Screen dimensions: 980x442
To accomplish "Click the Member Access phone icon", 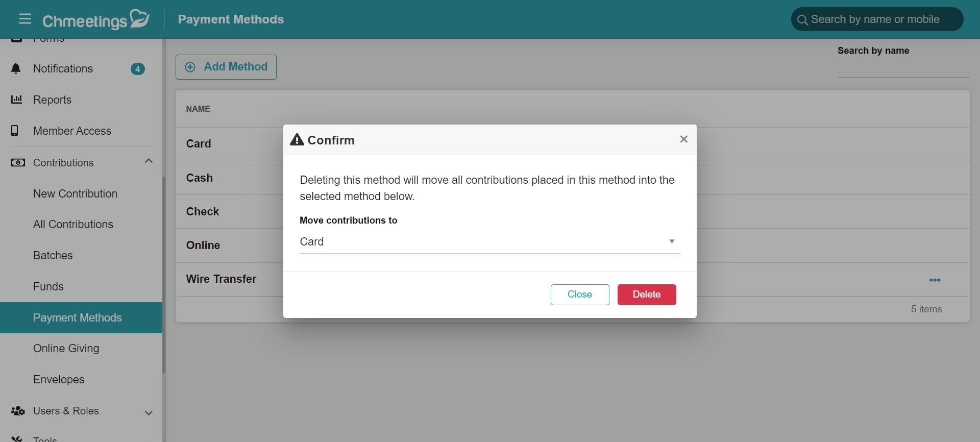I will click(x=15, y=131).
